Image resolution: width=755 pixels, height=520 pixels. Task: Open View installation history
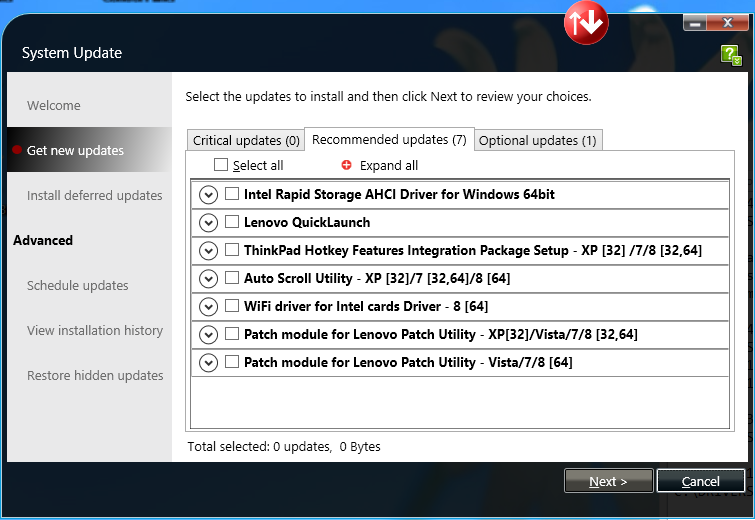[x=95, y=330]
